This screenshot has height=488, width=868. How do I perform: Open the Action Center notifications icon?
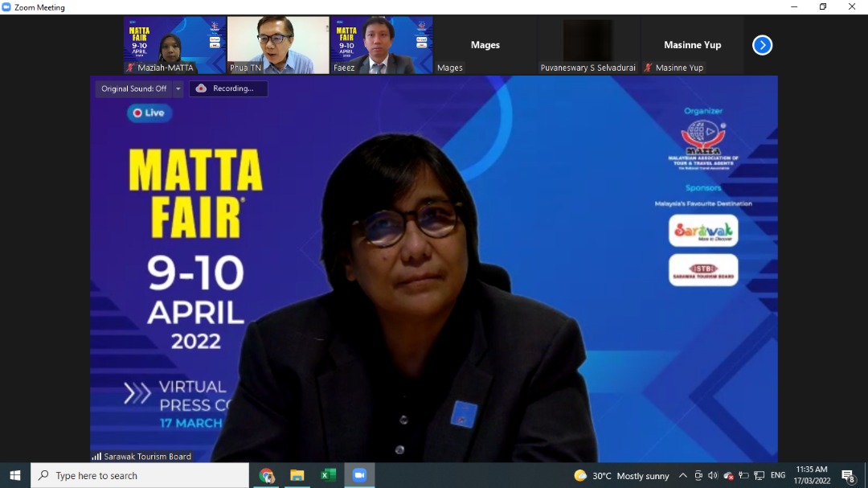click(848, 475)
